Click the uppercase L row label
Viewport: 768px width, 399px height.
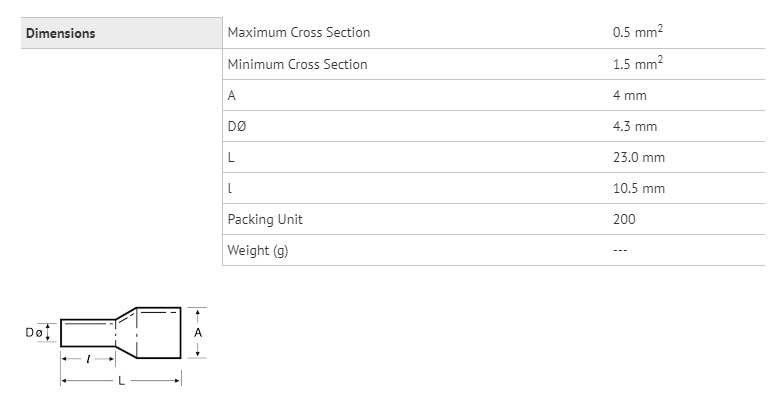231,157
